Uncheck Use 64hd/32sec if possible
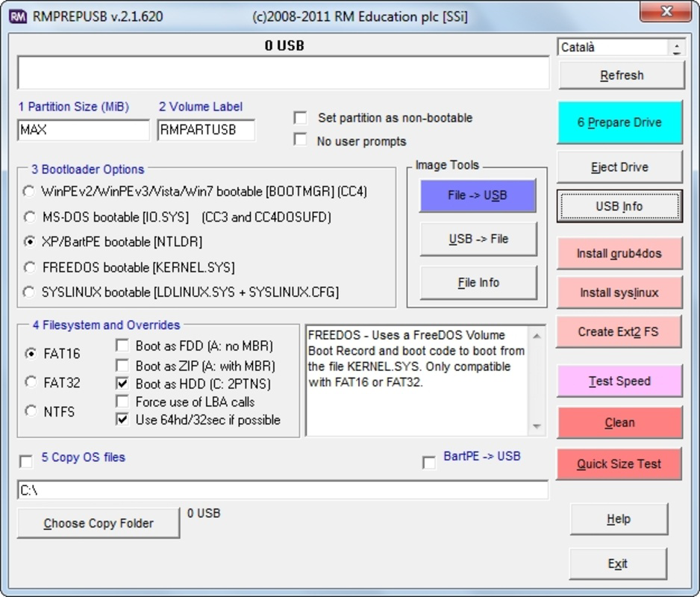Screen dimensions: 700x597 click(x=122, y=419)
